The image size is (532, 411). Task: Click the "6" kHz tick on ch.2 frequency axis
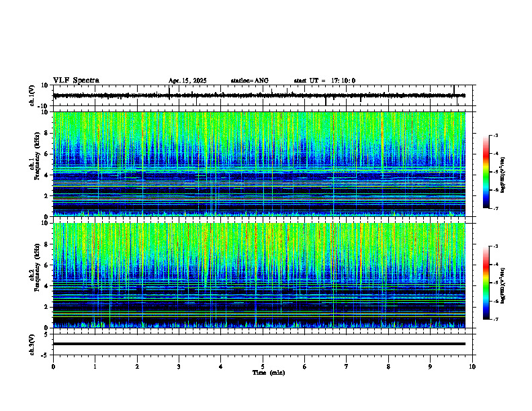(x=47, y=265)
